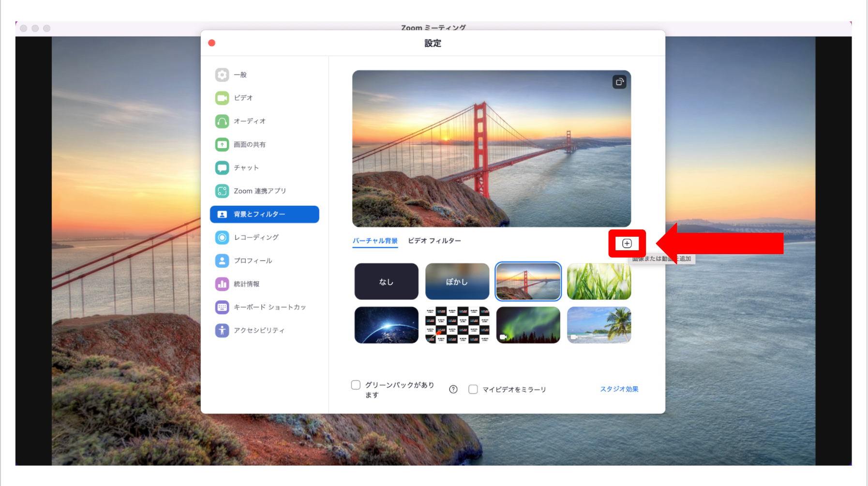The height and width of the screenshot is (486, 868).
Task: Open the 統計情報 settings section
Action: click(x=265, y=284)
